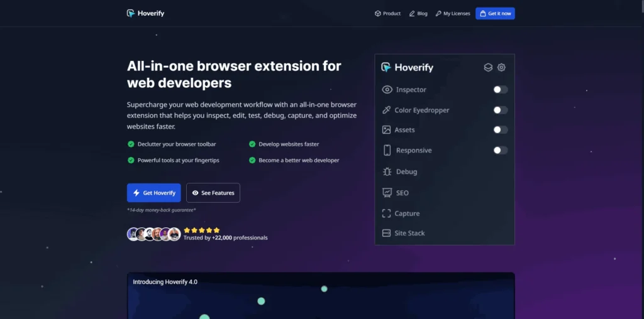Screen dimensions: 644x319
Task: Click the checkmark beside Develop websites faster
Action: click(252, 144)
